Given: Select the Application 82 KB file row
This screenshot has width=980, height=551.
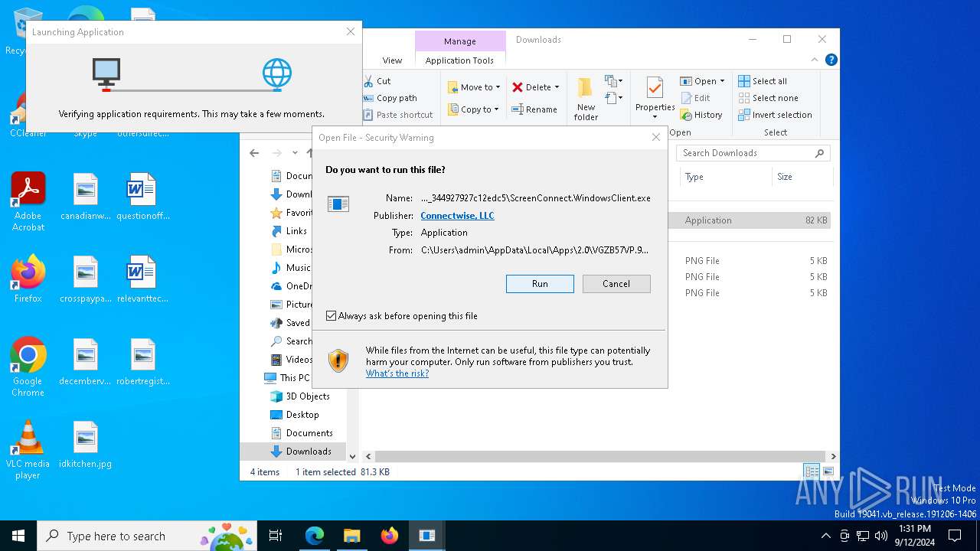Looking at the screenshot, I should tap(750, 220).
